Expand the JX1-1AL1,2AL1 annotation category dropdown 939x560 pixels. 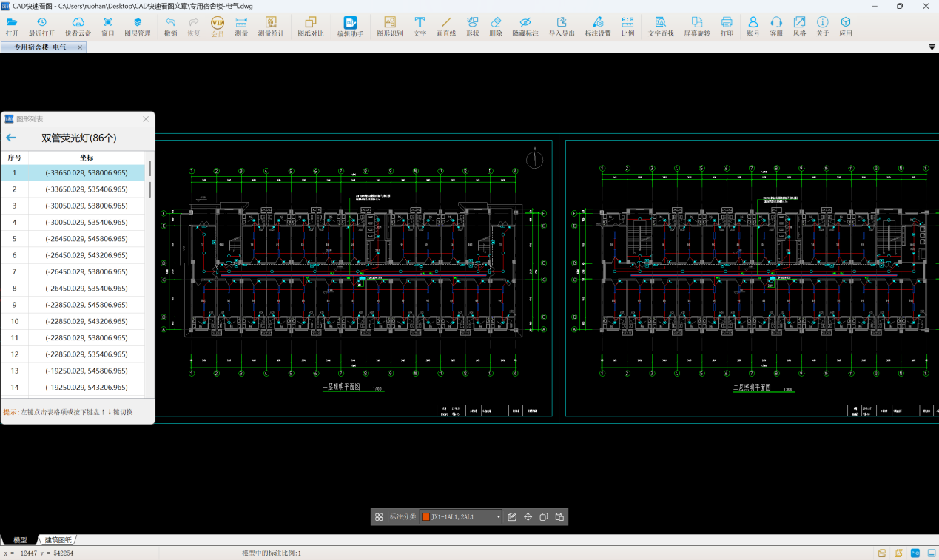click(x=498, y=517)
